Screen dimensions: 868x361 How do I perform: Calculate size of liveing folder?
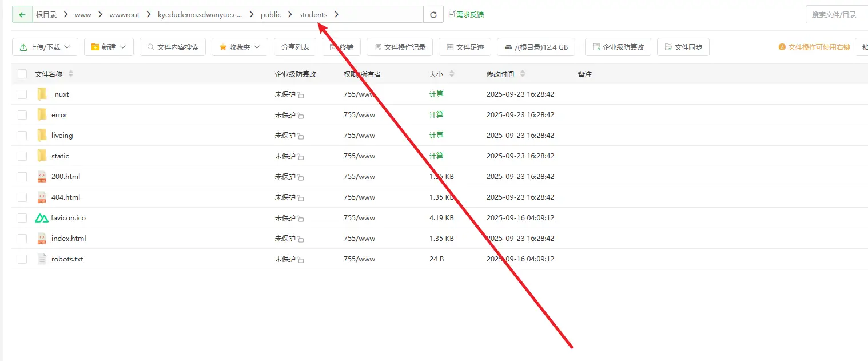[x=436, y=136]
